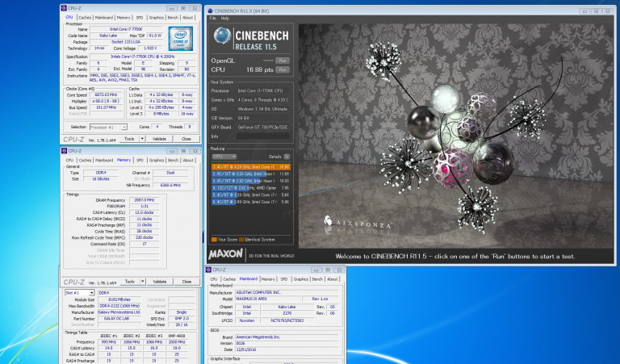The height and width of the screenshot is (364, 620).
Task: Click the GFX Board field GeForce GT 730
Action: click(263, 128)
